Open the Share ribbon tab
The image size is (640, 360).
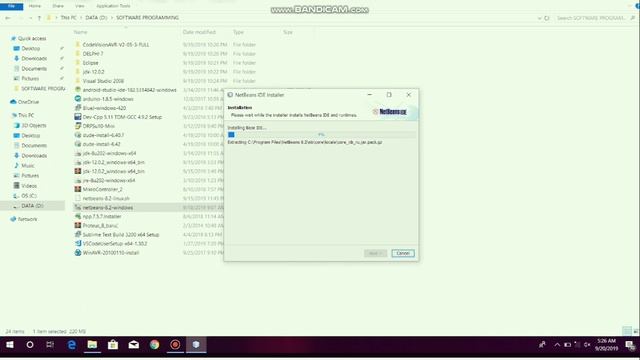click(58, 6)
